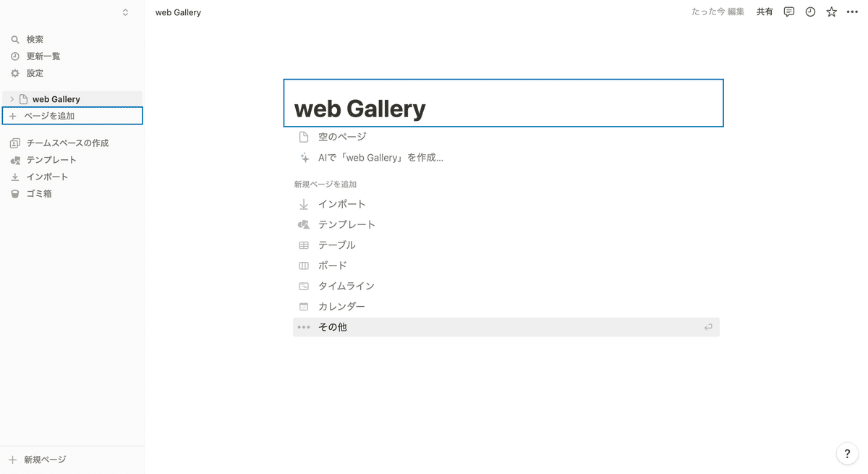Click the help question mark button
This screenshot has height=474, width=868.
click(847, 454)
